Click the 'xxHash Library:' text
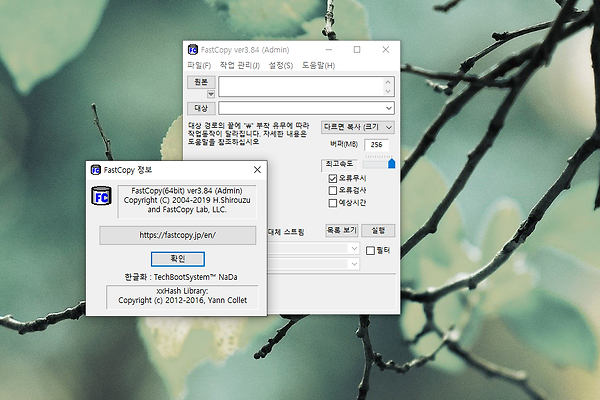The width and height of the screenshot is (600, 400). [182, 291]
